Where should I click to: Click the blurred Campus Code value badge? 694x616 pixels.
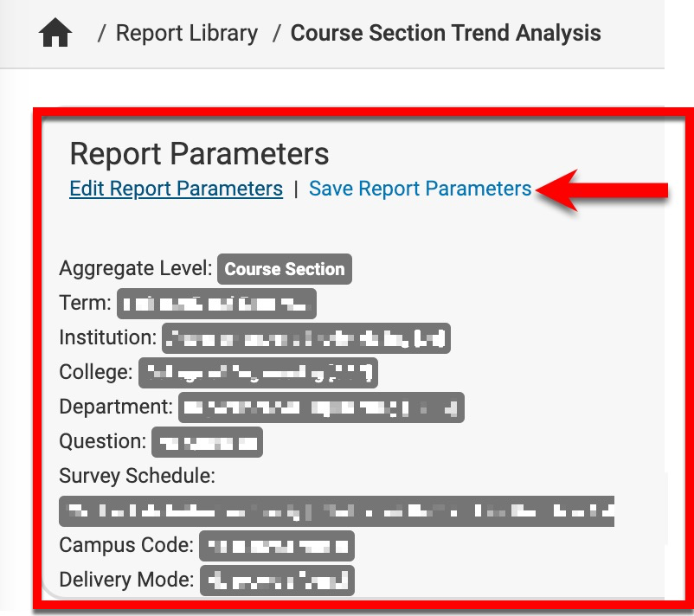(277, 546)
